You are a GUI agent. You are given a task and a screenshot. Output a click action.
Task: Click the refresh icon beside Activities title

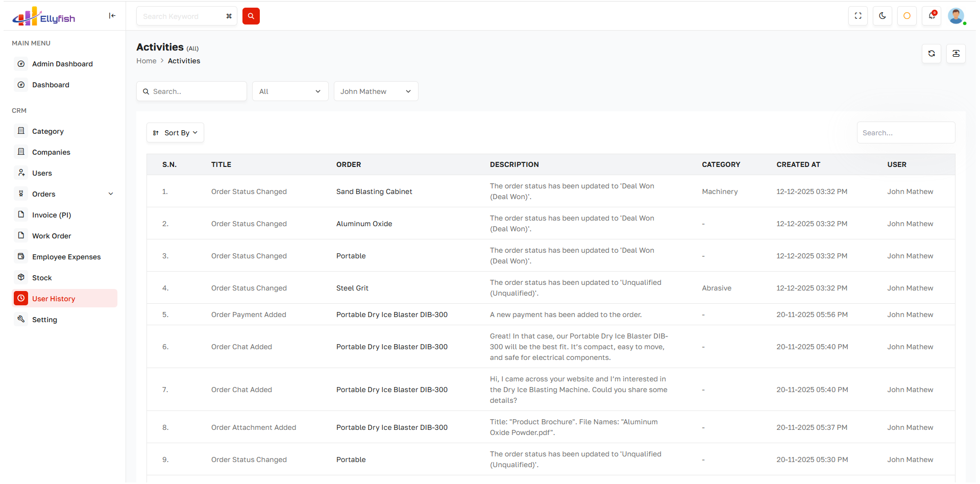(x=931, y=54)
